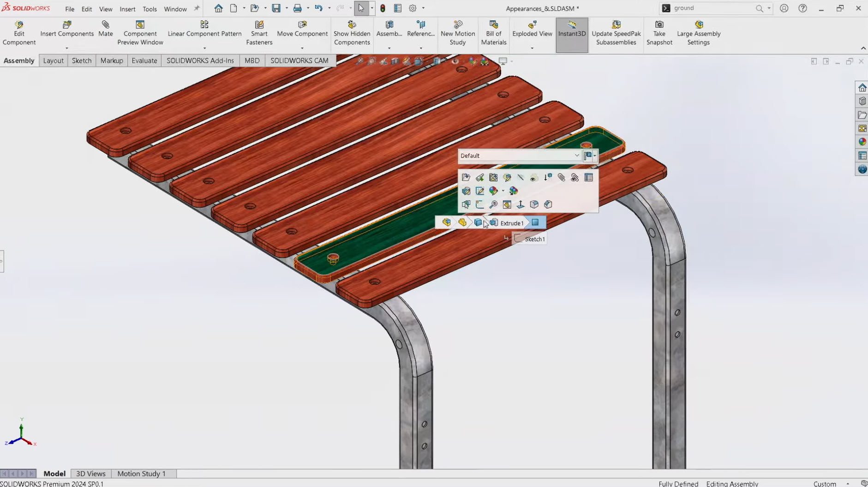Hide the selected plank using the eye icon
The image size is (868, 487).
click(x=533, y=178)
